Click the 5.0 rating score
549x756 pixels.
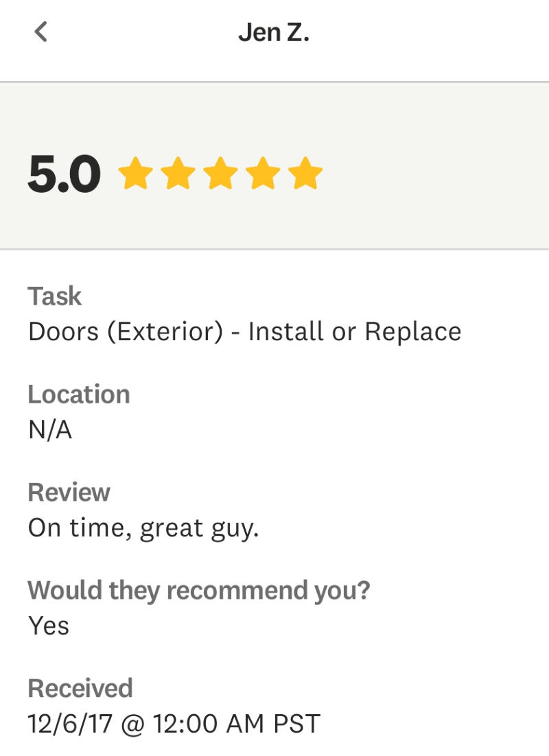coord(64,174)
